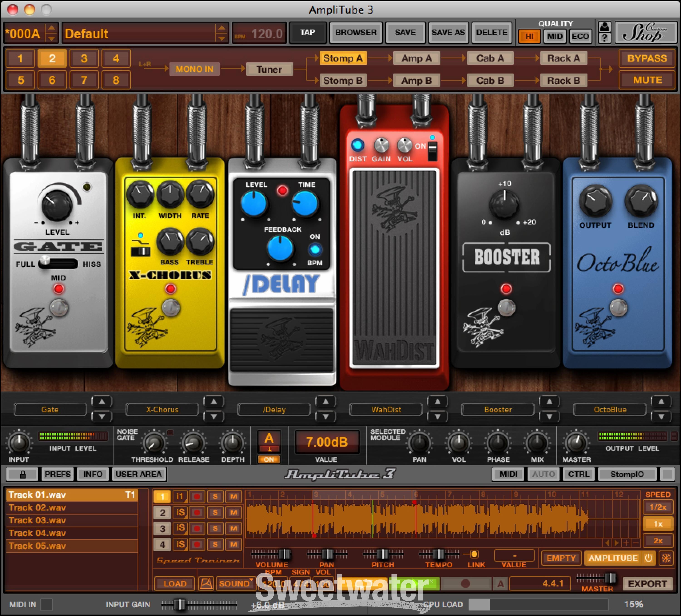
Task: Click the i1 input selector on track 1
Action: click(x=180, y=496)
